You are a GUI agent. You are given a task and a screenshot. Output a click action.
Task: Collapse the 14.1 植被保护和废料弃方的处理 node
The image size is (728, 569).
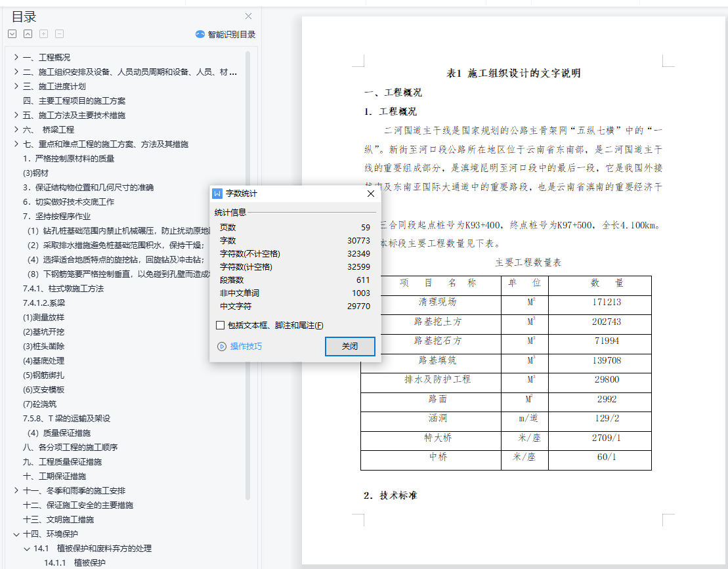tap(27, 548)
